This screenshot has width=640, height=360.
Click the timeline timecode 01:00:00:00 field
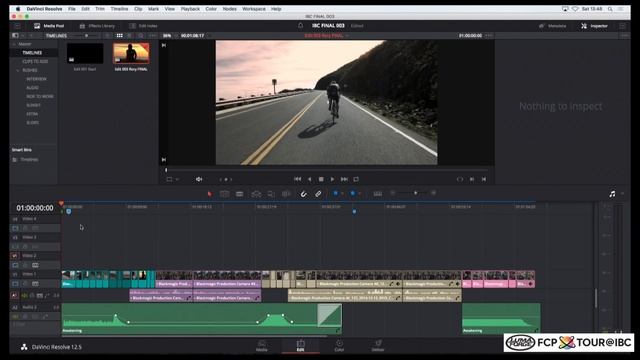[35, 208]
